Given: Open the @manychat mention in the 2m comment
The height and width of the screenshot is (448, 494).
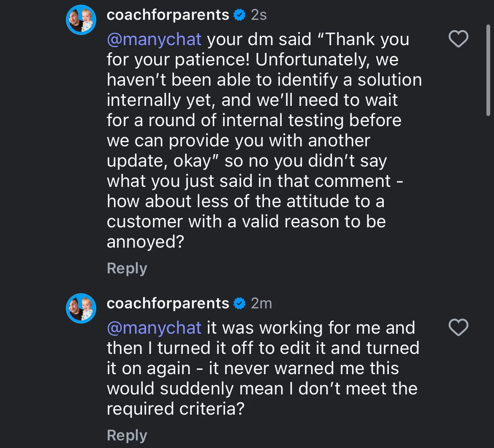Looking at the screenshot, I should pos(154,328).
